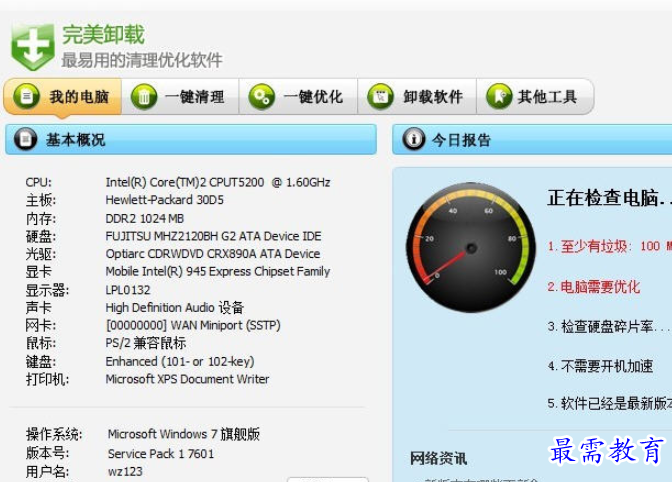Click the green shield 完美卸载 logo
The height and width of the screenshot is (482, 672).
[x=33, y=47]
